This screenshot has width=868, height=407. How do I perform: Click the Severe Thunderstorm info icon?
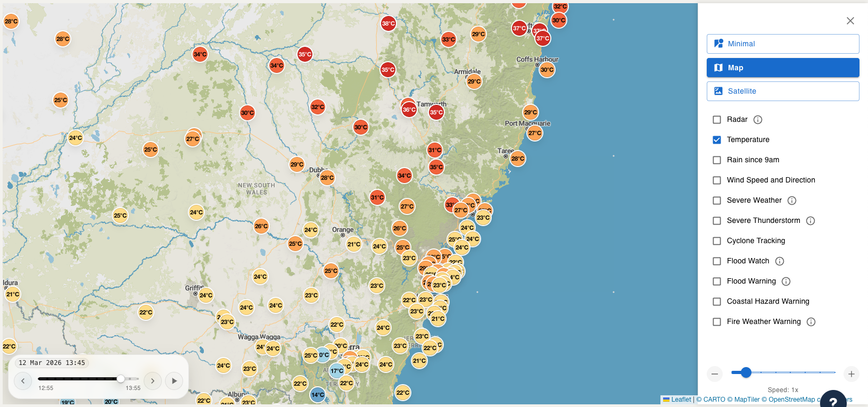point(810,221)
